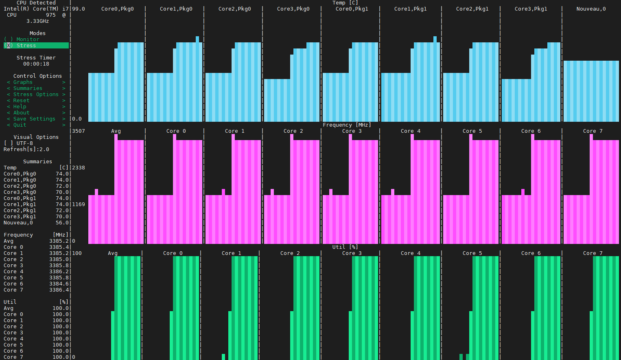
Task: Click Quit to exit s-tui
Action: [x=36, y=125]
